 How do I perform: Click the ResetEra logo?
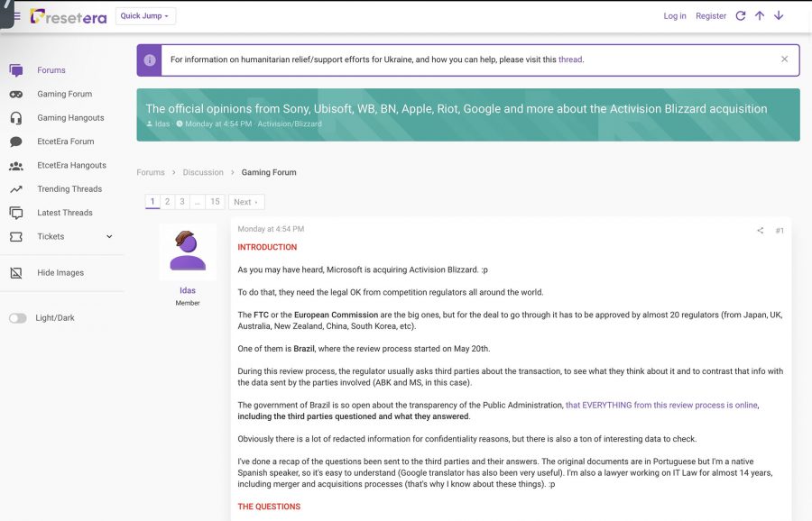pyautogui.click(x=69, y=16)
